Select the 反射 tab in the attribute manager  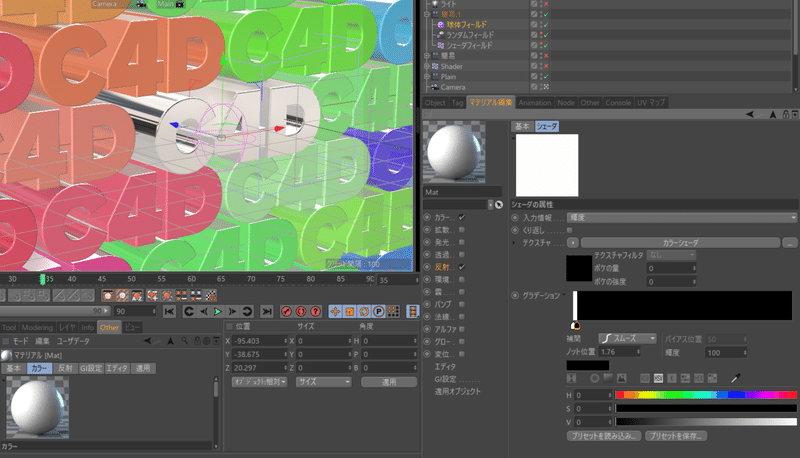pyautogui.click(x=65, y=368)
